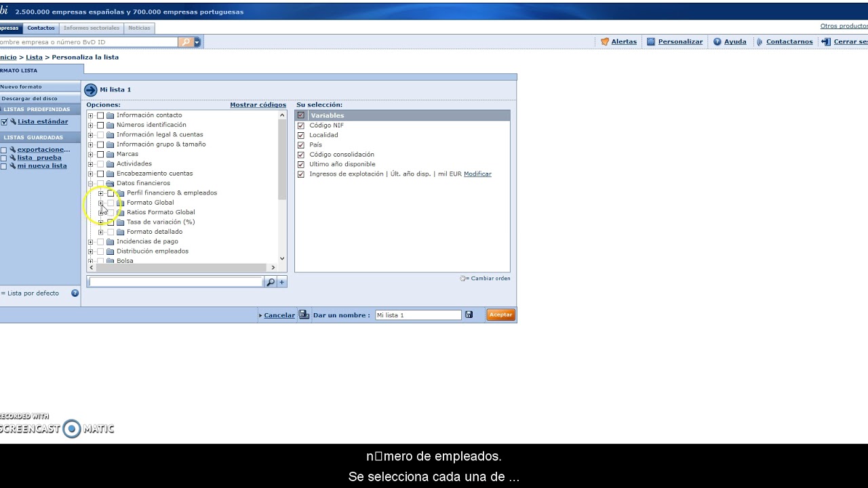
Task: Click Modificar next to Ingresos de explotación
Action: [477, 174]
